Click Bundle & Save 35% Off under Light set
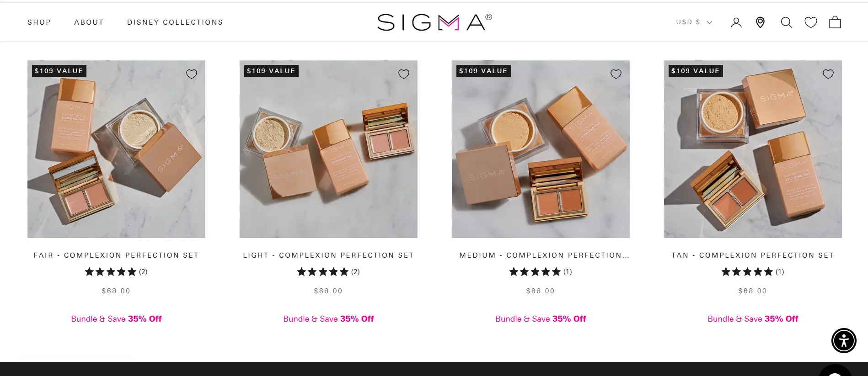868x376 pixels. tap(328, 319)
